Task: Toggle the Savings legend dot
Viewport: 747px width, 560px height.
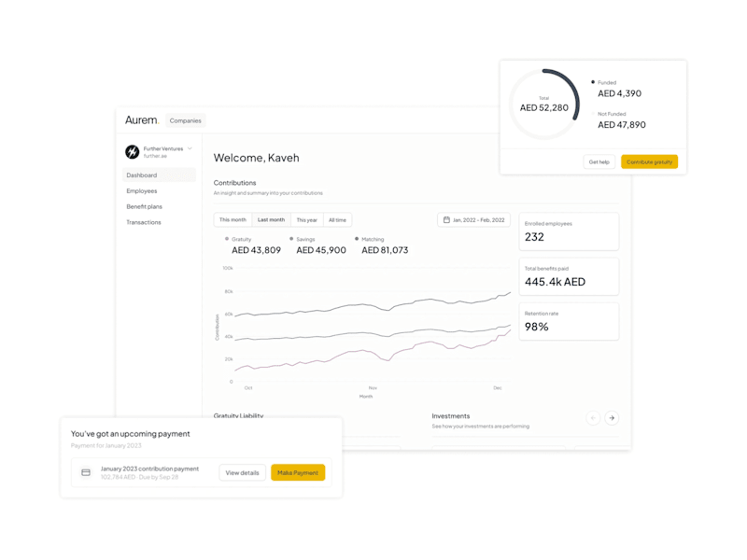Action: 291,239
